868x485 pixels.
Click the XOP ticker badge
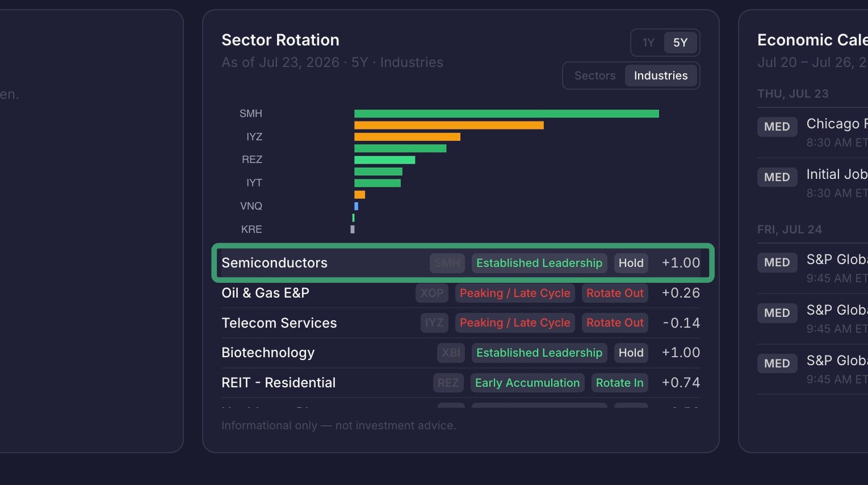tap(432, 293)
